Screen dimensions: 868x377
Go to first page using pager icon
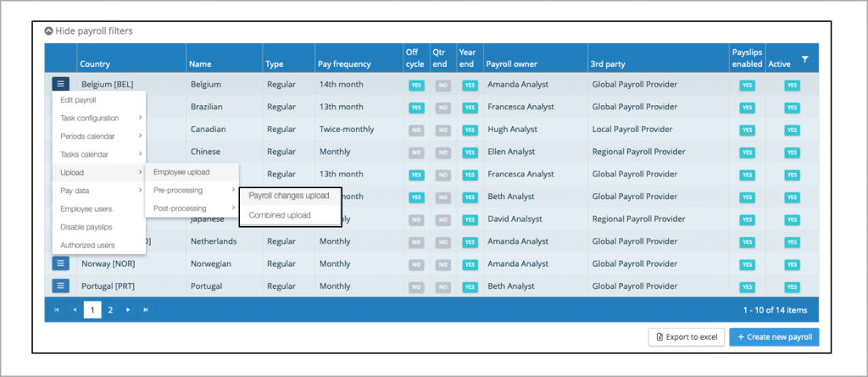57,310
